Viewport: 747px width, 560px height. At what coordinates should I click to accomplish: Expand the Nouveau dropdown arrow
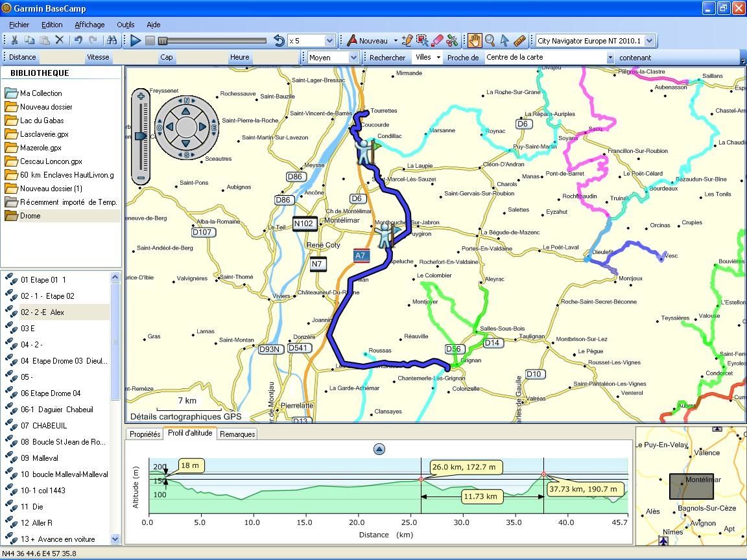[395, 40]
